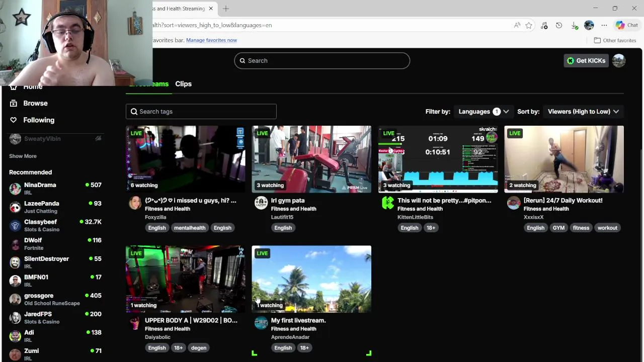Open new browser tab
Image resolution: width=644 pixels, height=362 pixels.
click(226, 9)
